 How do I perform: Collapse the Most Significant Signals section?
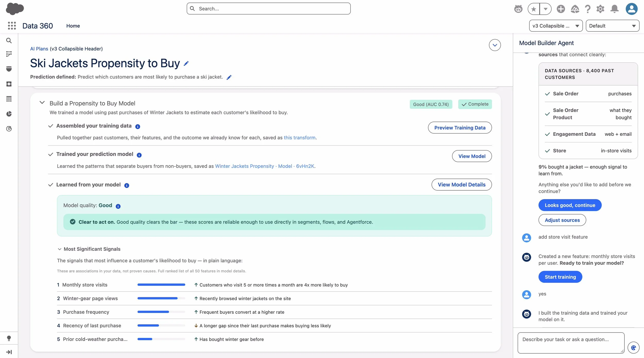pos(60,249)
